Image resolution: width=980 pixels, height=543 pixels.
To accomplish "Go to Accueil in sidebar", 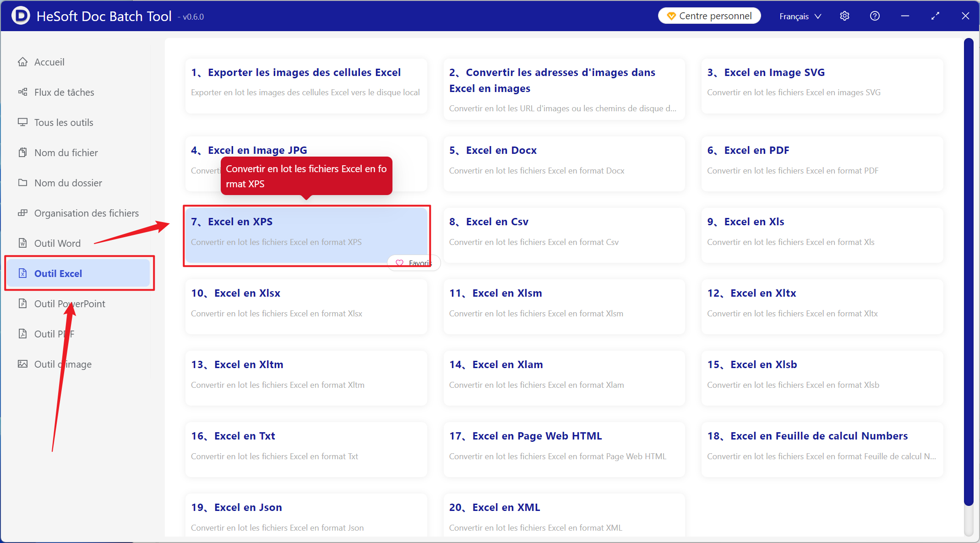I will point(79,62).
